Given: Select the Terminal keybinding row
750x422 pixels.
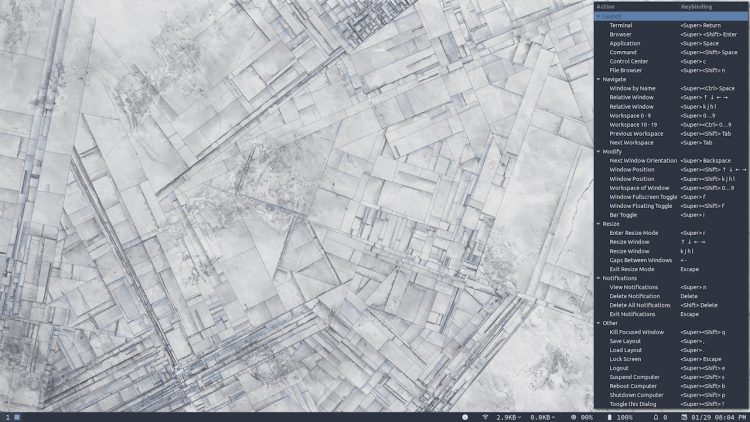Looking at the screenshot, I should point(671,25).
